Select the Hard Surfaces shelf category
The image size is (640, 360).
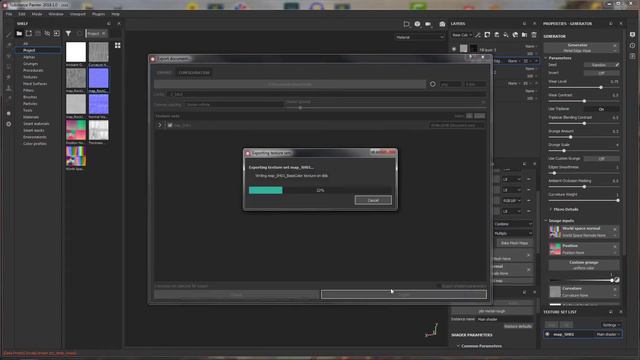[35, 84]
